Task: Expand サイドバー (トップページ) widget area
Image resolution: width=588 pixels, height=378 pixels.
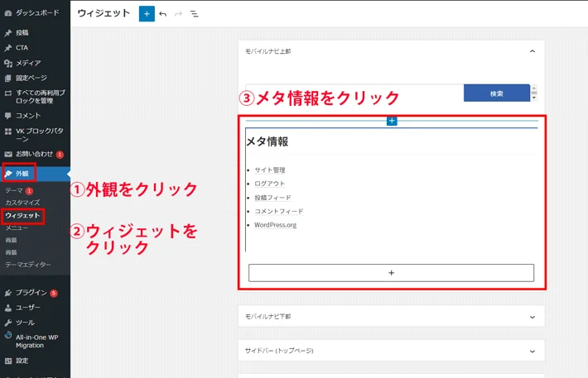Action: pyautogui.click(x=533, y=351)
